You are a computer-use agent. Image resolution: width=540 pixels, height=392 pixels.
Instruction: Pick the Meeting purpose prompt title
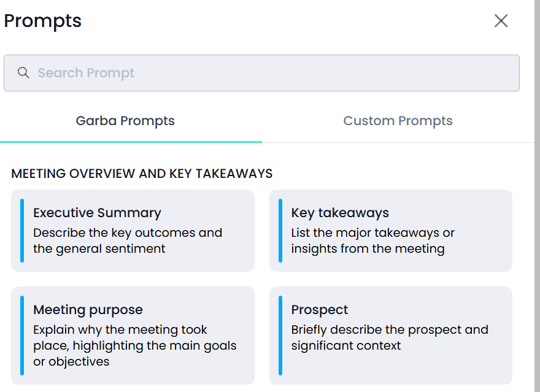(88, 310)
